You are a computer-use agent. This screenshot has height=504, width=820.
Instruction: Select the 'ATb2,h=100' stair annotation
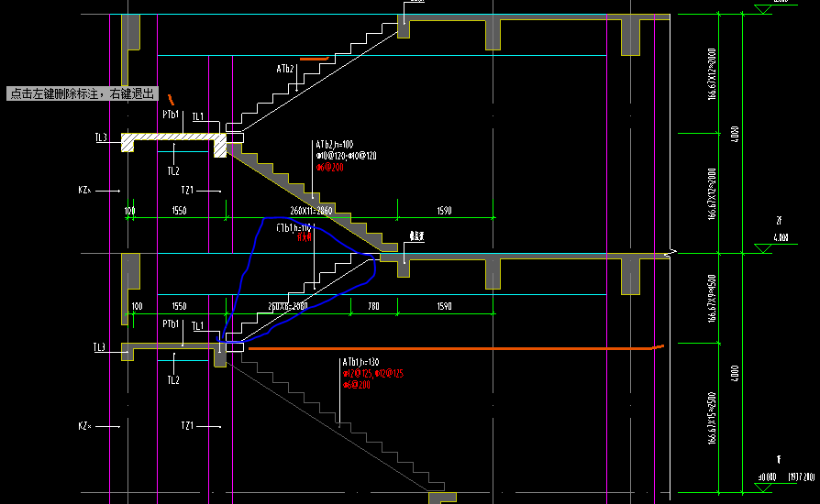tap(335, 144)
